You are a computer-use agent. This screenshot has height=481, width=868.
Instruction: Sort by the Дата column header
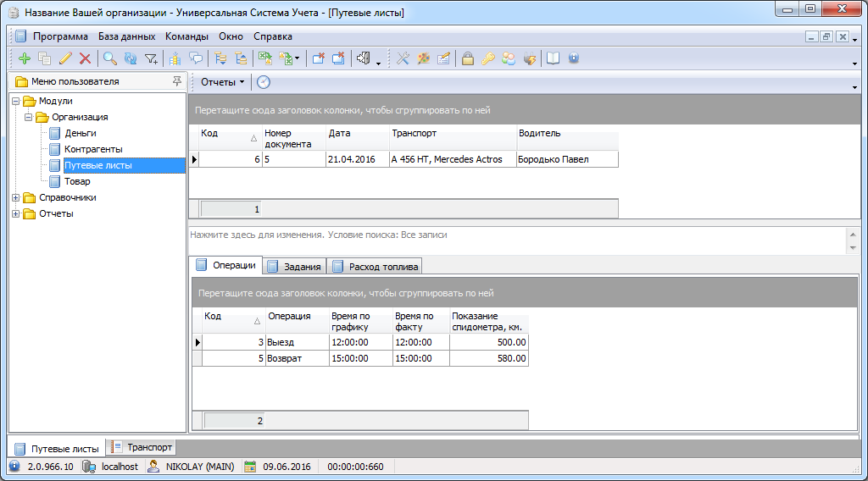coord(358,138)
